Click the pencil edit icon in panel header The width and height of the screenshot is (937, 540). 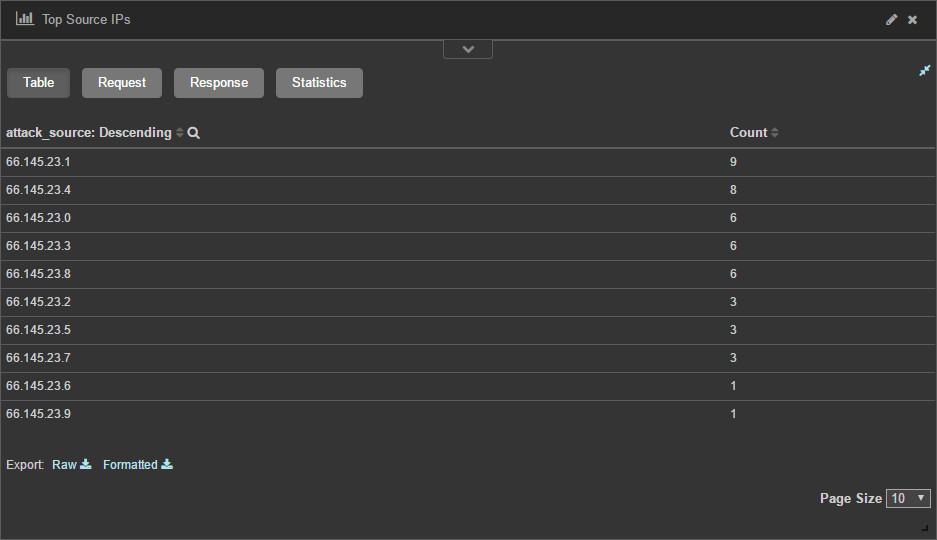point(892,20)
